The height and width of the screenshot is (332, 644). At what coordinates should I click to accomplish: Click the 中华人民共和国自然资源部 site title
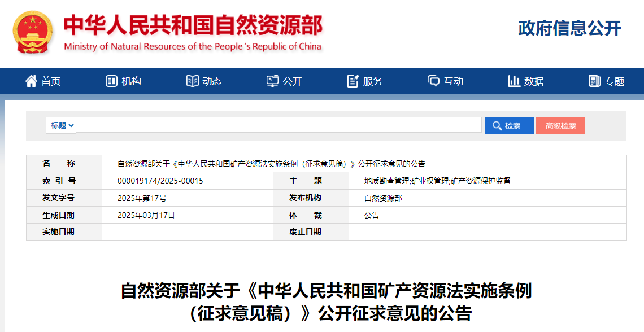coord(193,25)
